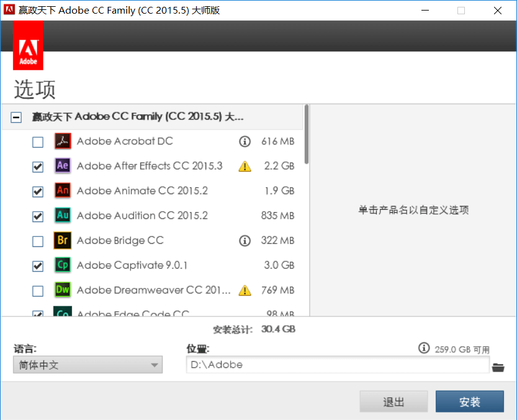Click the 退出 exit button
517x420 pixels.
[x=393, y=402]
